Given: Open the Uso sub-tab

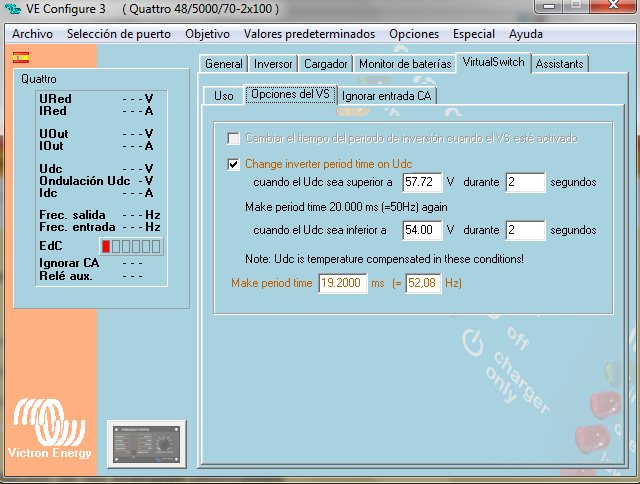Looking at the screenshot, I should click(x=224, y=96).
